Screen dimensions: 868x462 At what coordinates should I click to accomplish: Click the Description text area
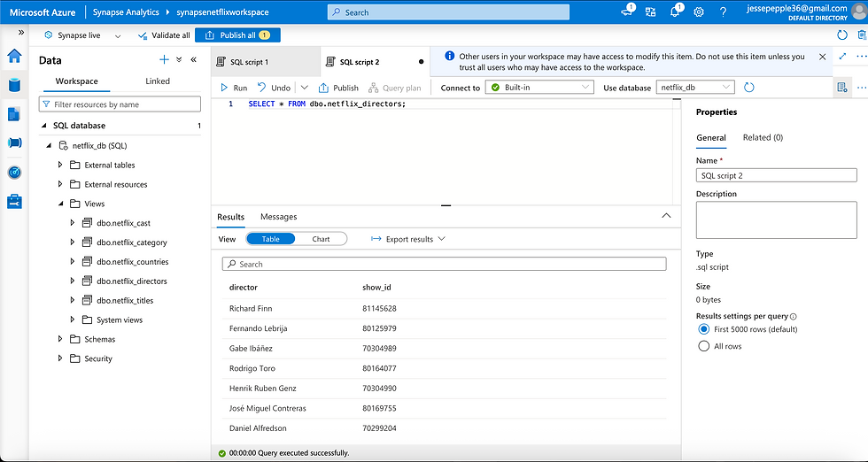(776, 219)
